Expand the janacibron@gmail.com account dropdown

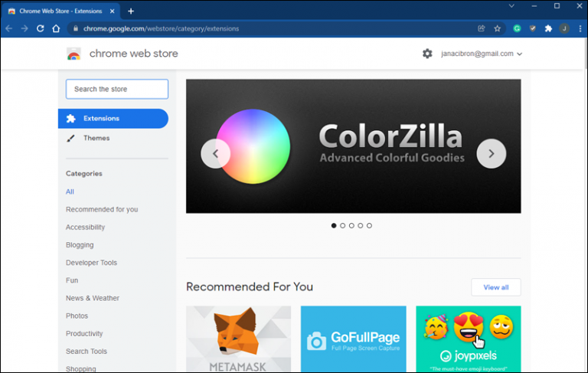pyautogui.click(x=482, y=54)
